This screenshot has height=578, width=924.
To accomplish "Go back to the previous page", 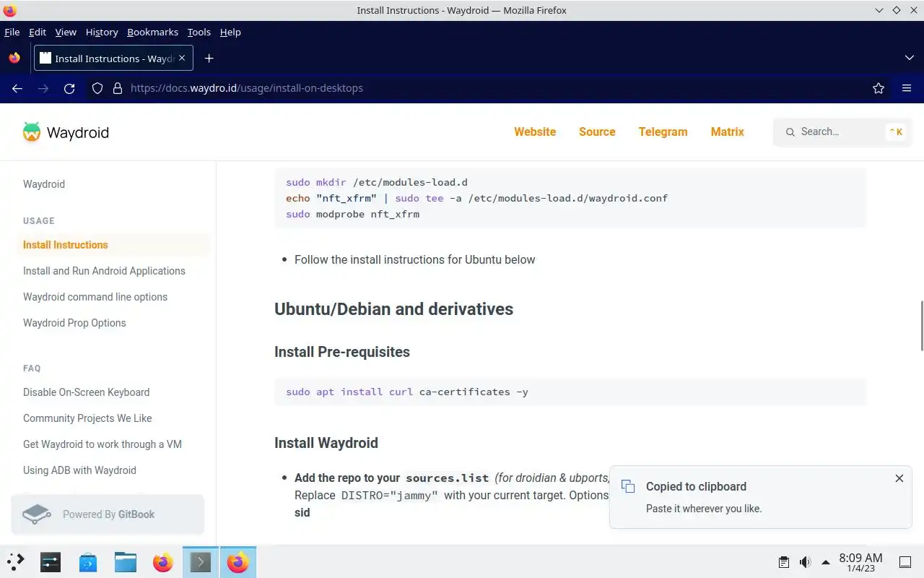I will click(x=17, y=88).
